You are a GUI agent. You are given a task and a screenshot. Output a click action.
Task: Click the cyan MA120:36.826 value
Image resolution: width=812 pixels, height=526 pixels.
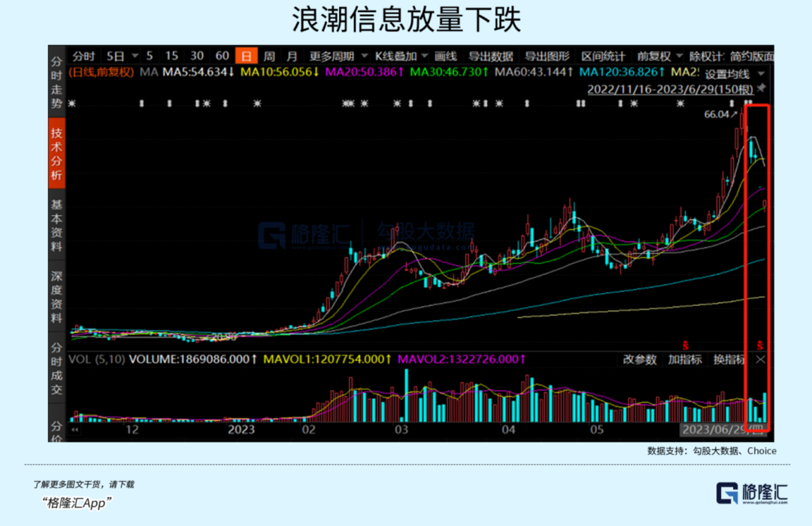pos(622,72)
